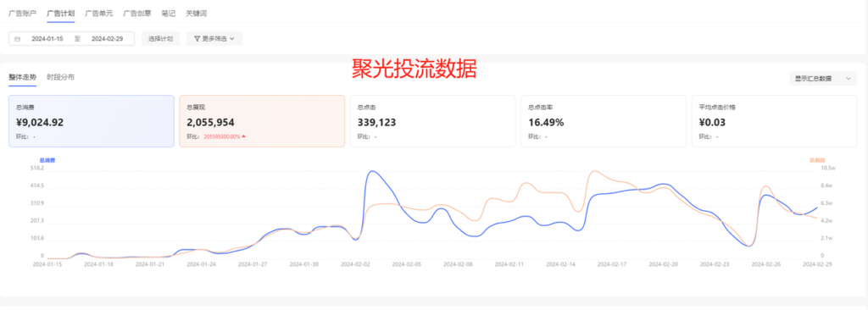Click the funnel filter icon
This screenshot has height=310, width=868.
pyautogui.click(x=197, y=39)
